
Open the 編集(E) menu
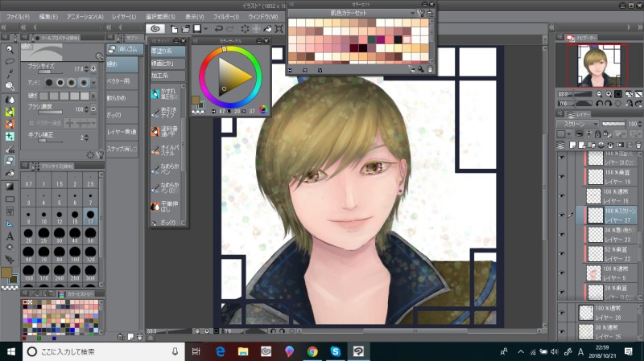click(48, 17)
